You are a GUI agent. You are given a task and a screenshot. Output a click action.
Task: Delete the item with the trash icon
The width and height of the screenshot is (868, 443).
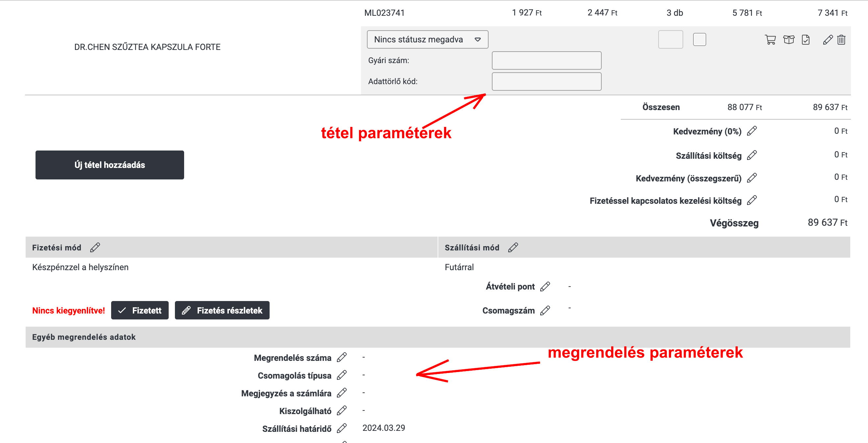[x=841, y=40]
